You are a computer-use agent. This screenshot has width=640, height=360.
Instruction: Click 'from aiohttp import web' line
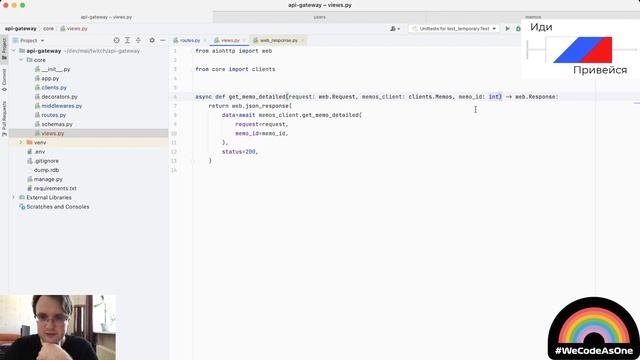coord(233,51)
